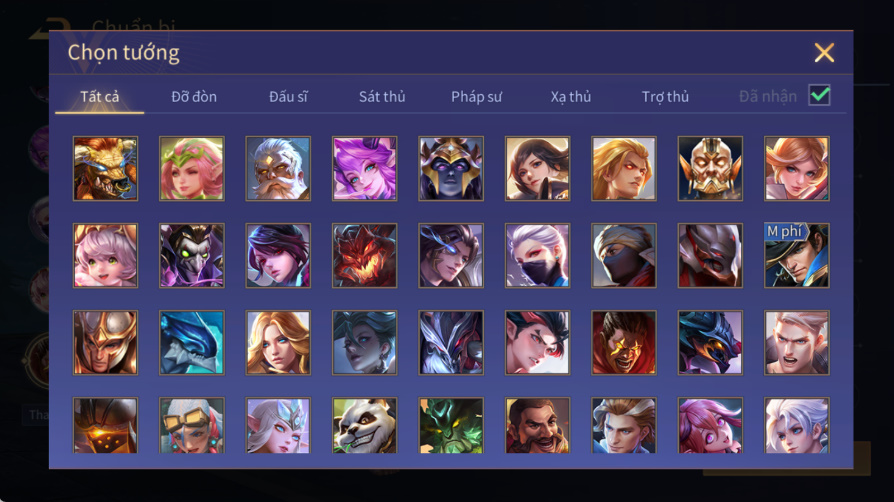This screenshot has width=894, height=502.
Task: Choose the golden lion beast hero
Action: [x=105, y=168]
